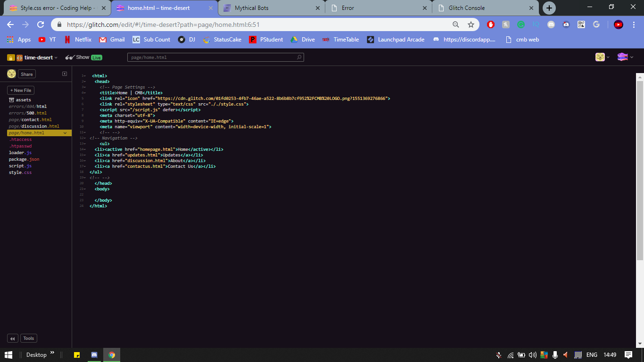The height and width of the screenshot is (362, 644).
Task: Click the editor's vertical scrollbar
Action: 640,170
